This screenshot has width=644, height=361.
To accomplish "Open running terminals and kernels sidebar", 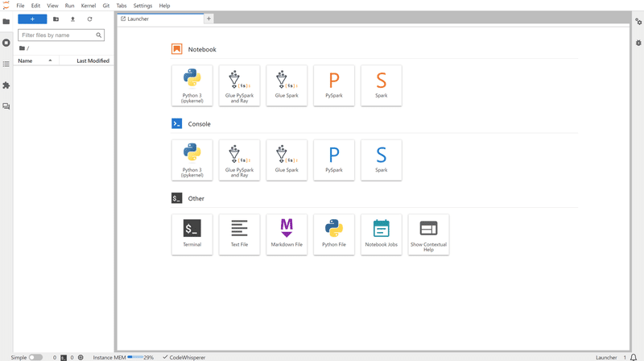I will [x=6, y=43].
